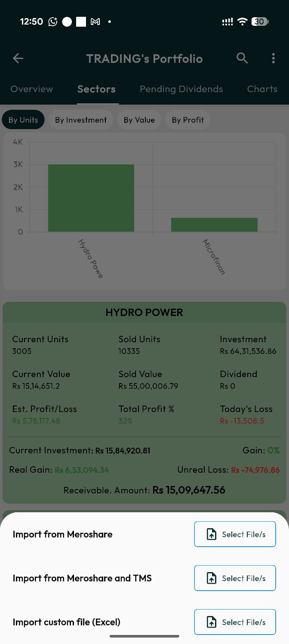Tap the HYDRO POWER sector card header
The height and width of the screenshot is (644, 289).
click(x=144, y=313)
